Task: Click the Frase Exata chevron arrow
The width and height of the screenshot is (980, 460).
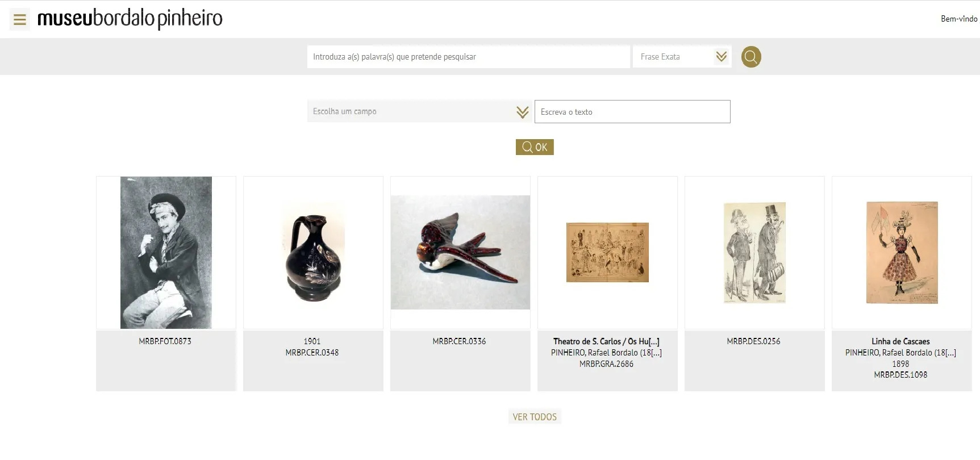Action: 722,57
